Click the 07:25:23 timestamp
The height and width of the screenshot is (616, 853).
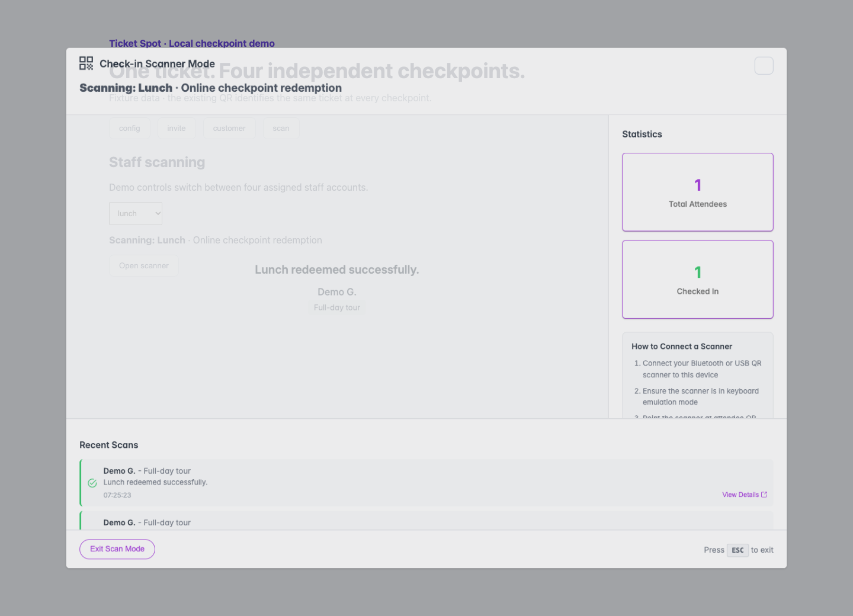coord(117,495)
